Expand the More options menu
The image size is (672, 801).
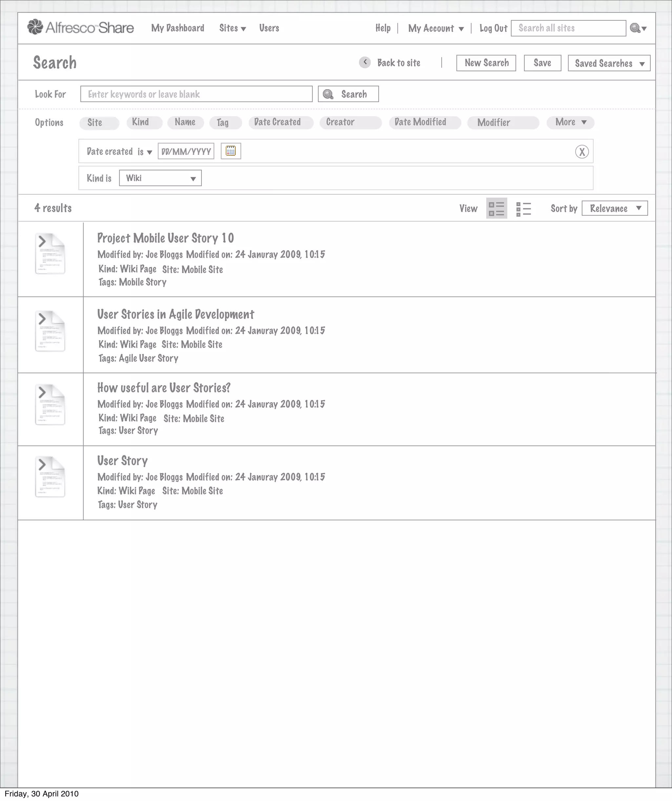click(x=570, y=122)
